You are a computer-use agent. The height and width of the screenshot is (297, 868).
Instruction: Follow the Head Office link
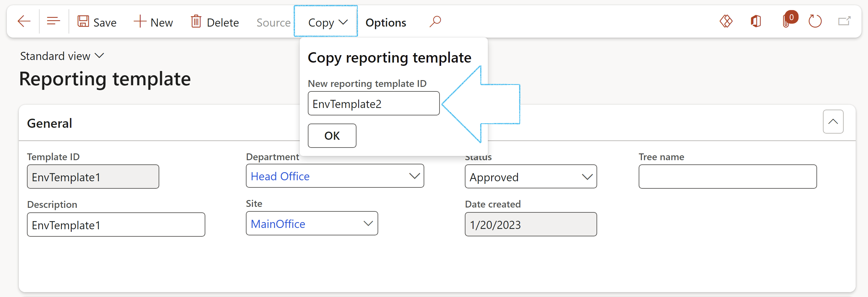280,176
